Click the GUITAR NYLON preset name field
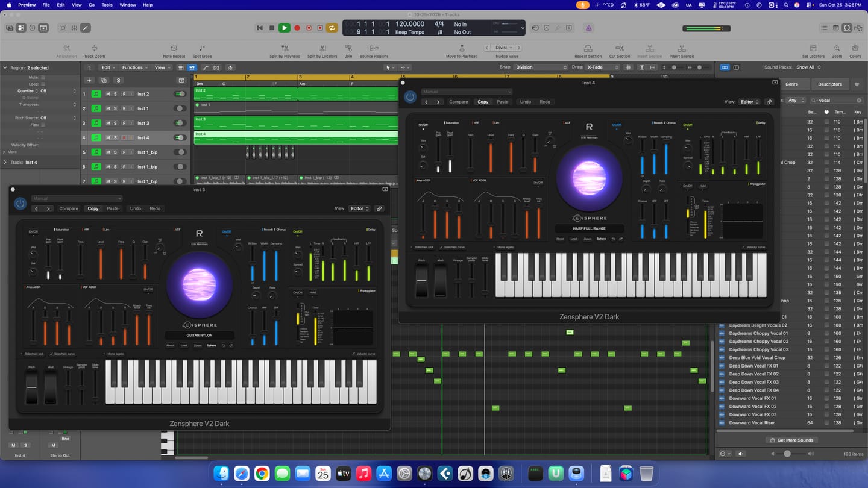 pyautogui.click(x=200, y=335)
